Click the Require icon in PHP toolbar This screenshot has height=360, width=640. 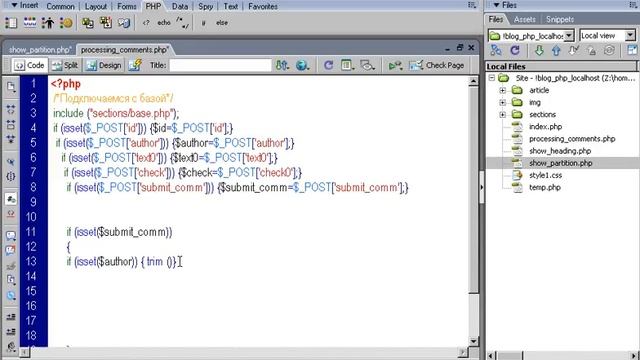pyautogui.click(x=106, y=23)
